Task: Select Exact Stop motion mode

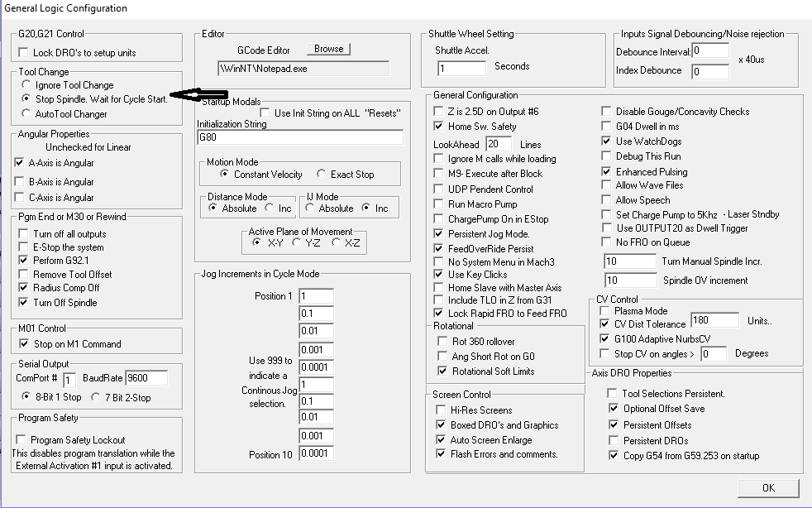Action: pyautogui.click(x=321, y=174)
